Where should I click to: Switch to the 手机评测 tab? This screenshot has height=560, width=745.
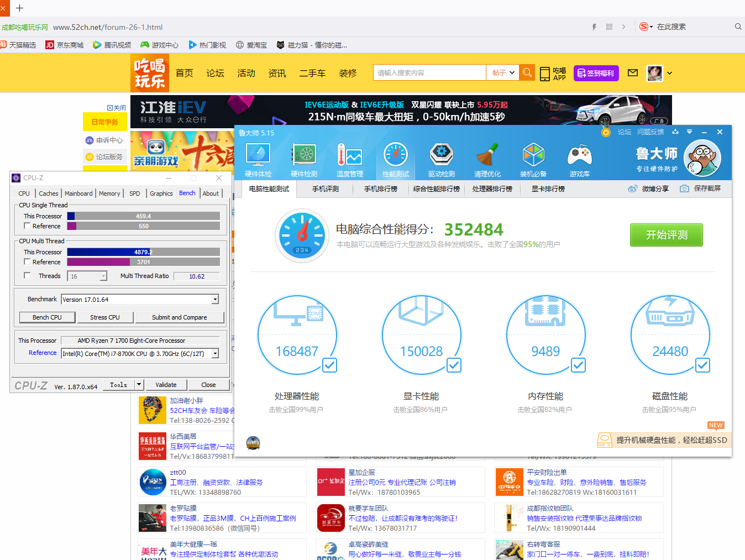[326, 189]
